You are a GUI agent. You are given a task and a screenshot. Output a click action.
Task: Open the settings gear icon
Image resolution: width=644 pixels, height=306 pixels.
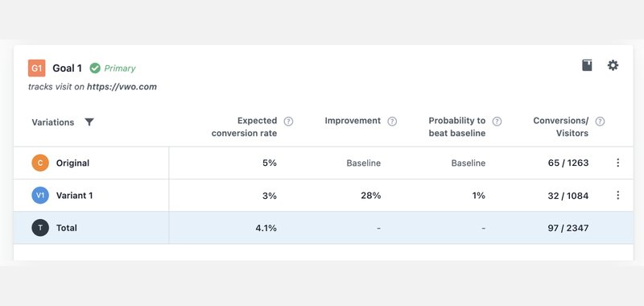[613, 65]
